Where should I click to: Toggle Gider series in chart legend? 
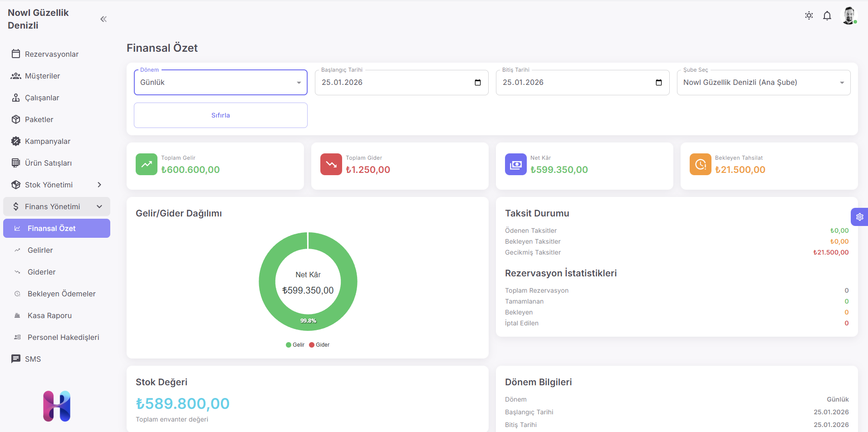319,345
